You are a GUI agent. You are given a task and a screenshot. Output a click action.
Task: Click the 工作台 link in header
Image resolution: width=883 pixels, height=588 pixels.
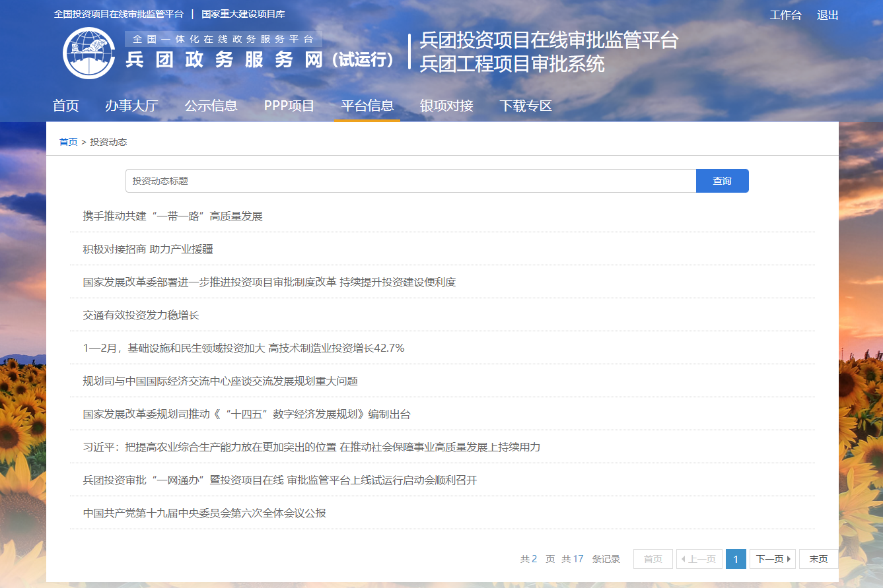click(x=785, y=15)
